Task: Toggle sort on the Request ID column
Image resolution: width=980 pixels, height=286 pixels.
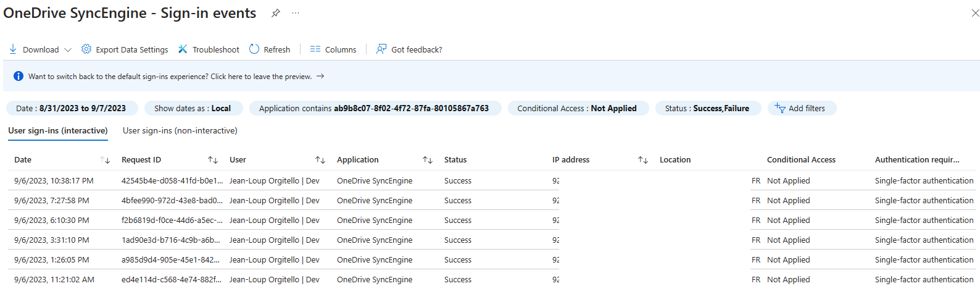Action: click(x=213, y=160)
